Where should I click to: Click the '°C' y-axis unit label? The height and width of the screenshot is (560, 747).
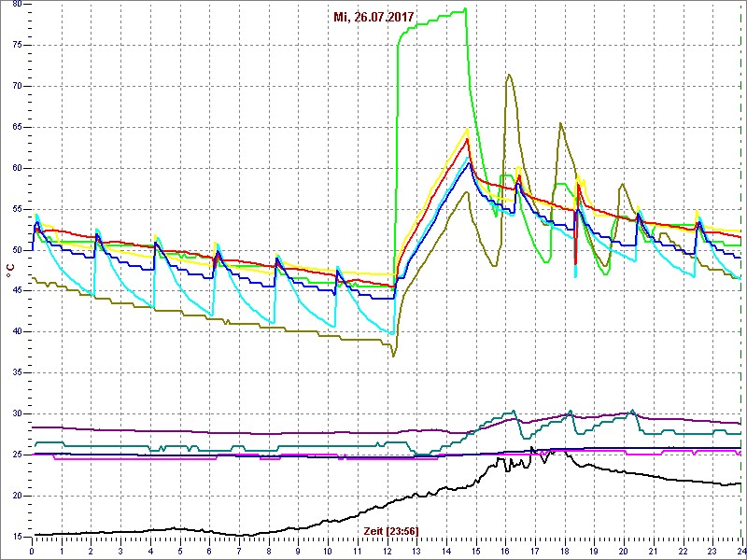tap(10, 270)
